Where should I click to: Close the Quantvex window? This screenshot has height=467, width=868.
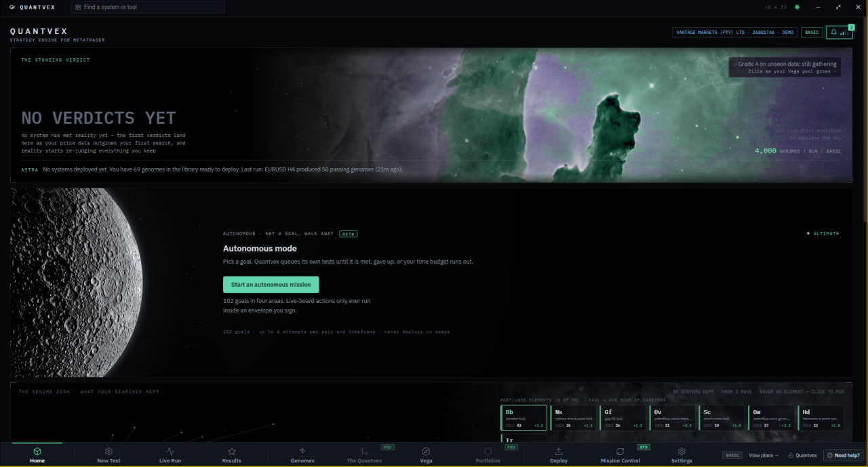857,7
